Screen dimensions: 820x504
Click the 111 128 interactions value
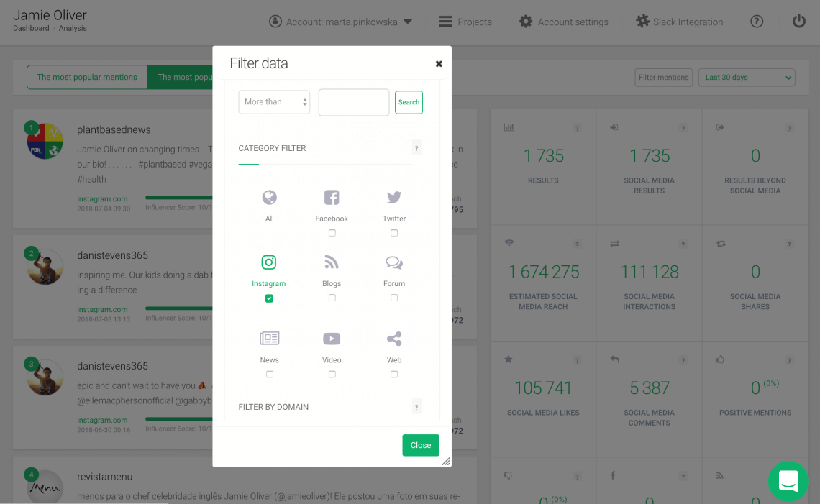[649, 272]
